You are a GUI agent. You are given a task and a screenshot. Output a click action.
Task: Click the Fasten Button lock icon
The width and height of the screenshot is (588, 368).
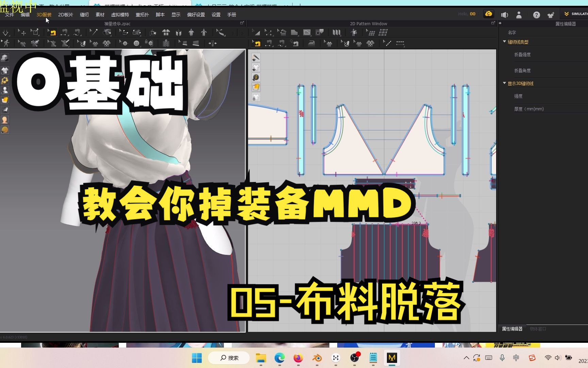(149, 43)
